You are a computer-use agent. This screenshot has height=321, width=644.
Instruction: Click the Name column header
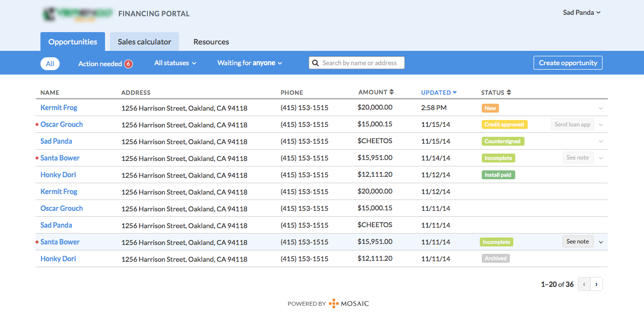pyautogui.click(x=50, y=92)
